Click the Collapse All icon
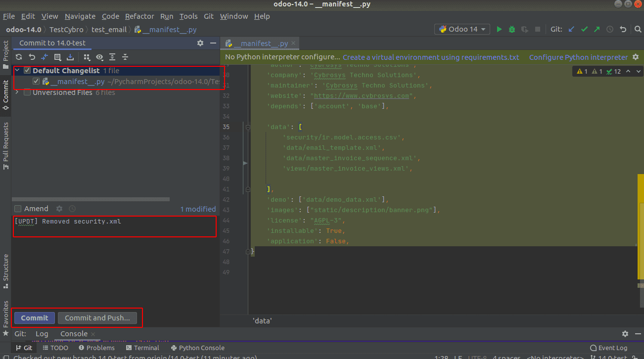644x359 pixels. click(125, 57)
